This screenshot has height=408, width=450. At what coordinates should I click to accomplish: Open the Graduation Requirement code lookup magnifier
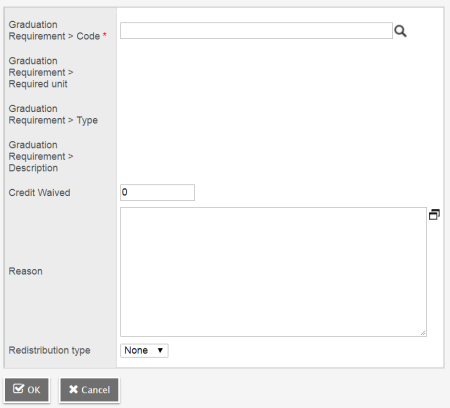tap(400, 31)
